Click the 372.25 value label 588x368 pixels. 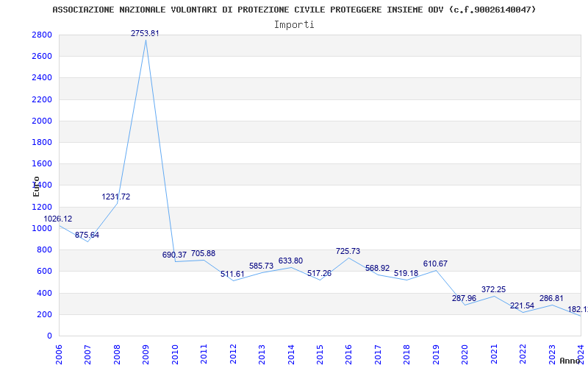(x=493, y=289)
